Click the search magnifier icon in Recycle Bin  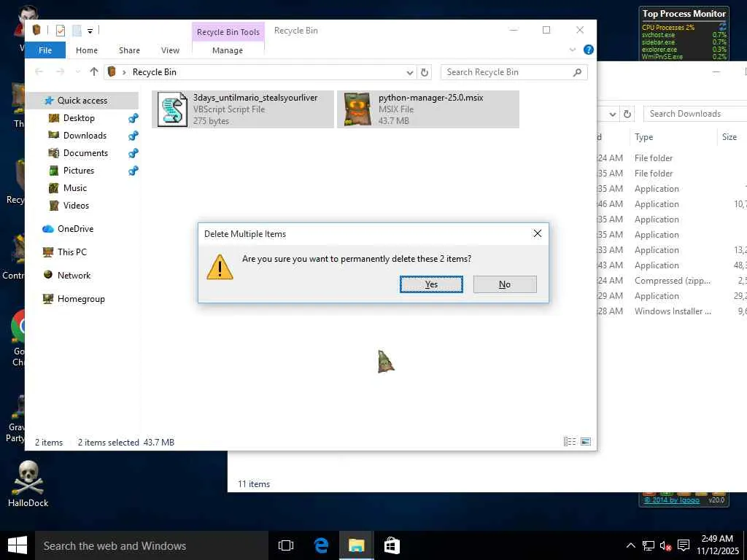point(578,72)
